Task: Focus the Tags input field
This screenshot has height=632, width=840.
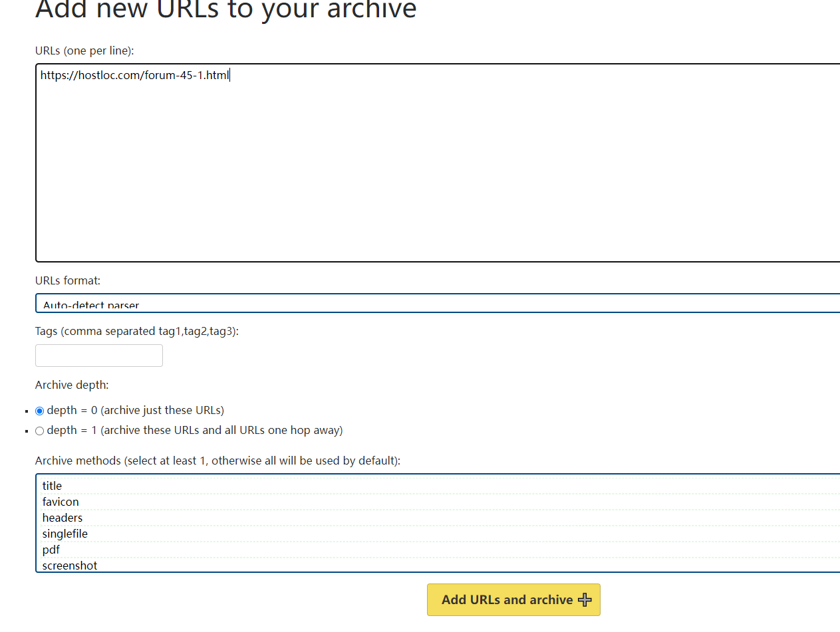Action: (x=99, y=356)
